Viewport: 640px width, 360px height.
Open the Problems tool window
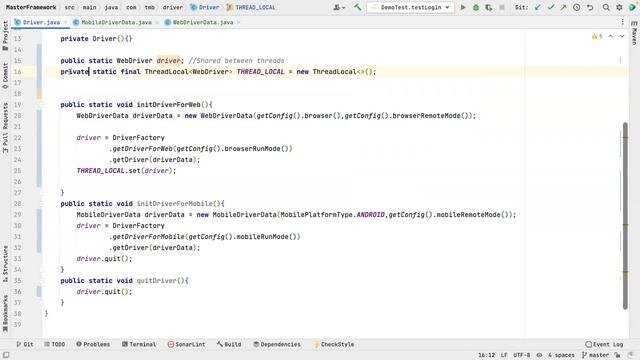[93, 344]
